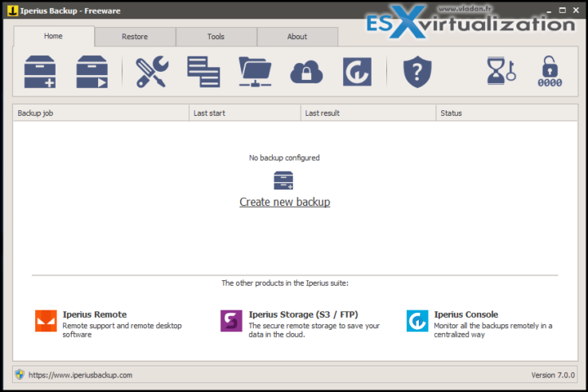Open the Iperius Storage (S3 / FTP) title

point(303,314)
